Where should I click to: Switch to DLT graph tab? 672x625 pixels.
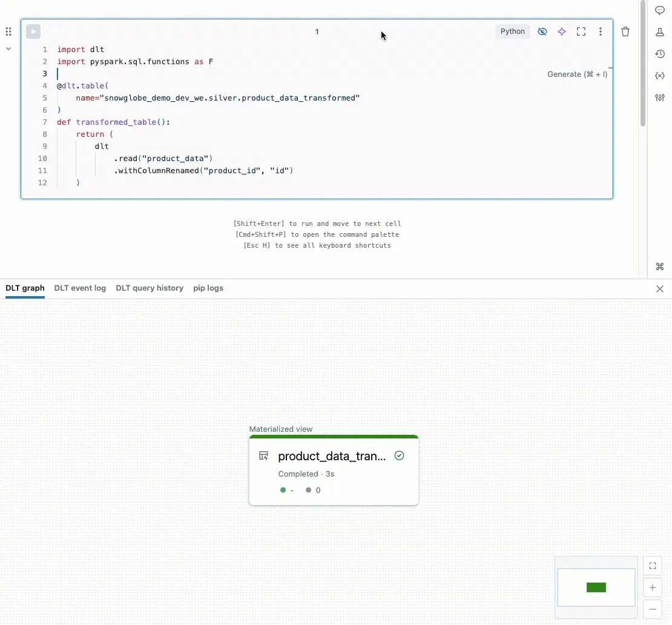[x=25, y=288]
